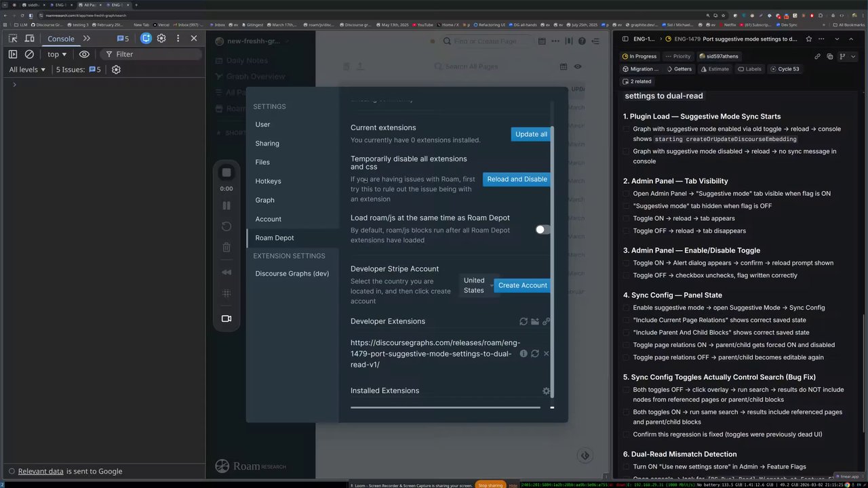The width and height of the screenshot is (868, 488).
Task: Focus the console Filter input
Action: tap(149, 54)
